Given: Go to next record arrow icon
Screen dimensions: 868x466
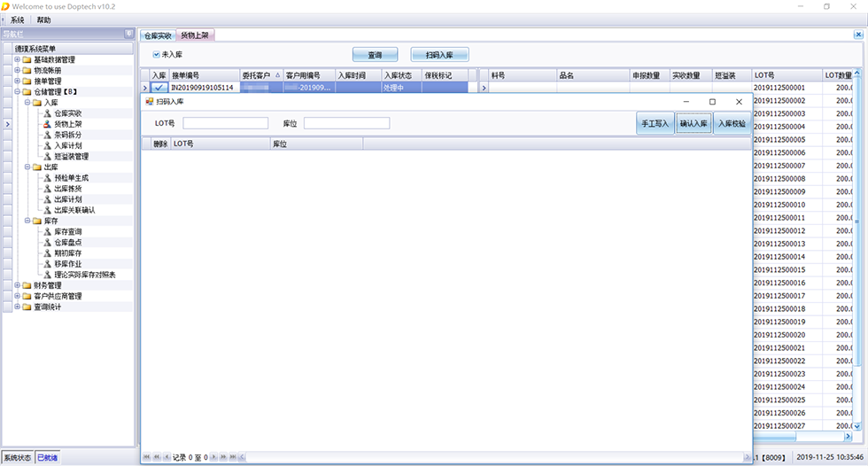Looking at the screenshot, I should (213, 457).
